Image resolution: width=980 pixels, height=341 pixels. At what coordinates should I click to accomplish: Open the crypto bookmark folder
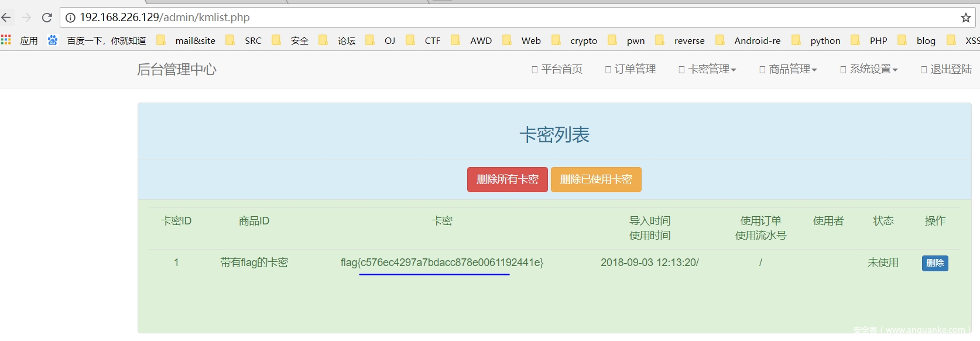583,40
